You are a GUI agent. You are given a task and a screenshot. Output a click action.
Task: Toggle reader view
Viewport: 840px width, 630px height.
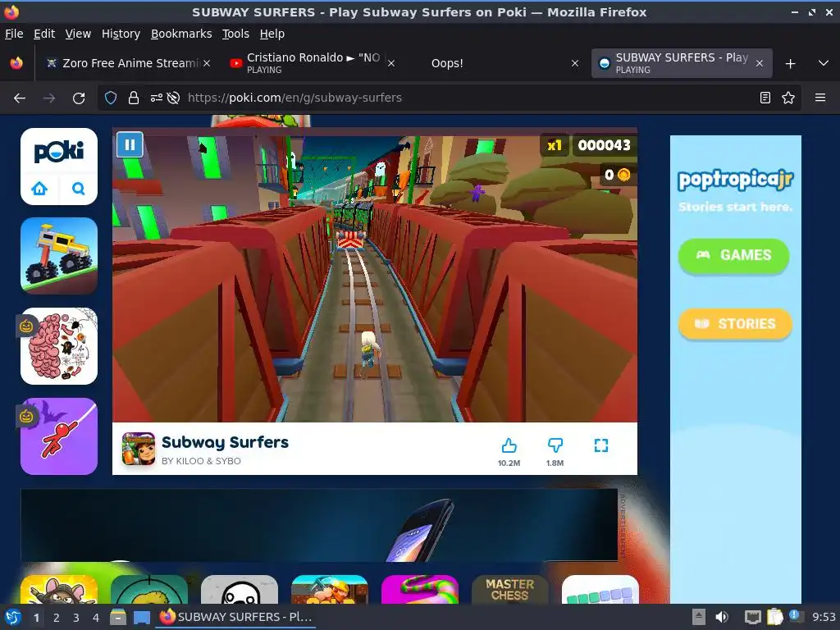pyautogui.click(x=765, y=98)
